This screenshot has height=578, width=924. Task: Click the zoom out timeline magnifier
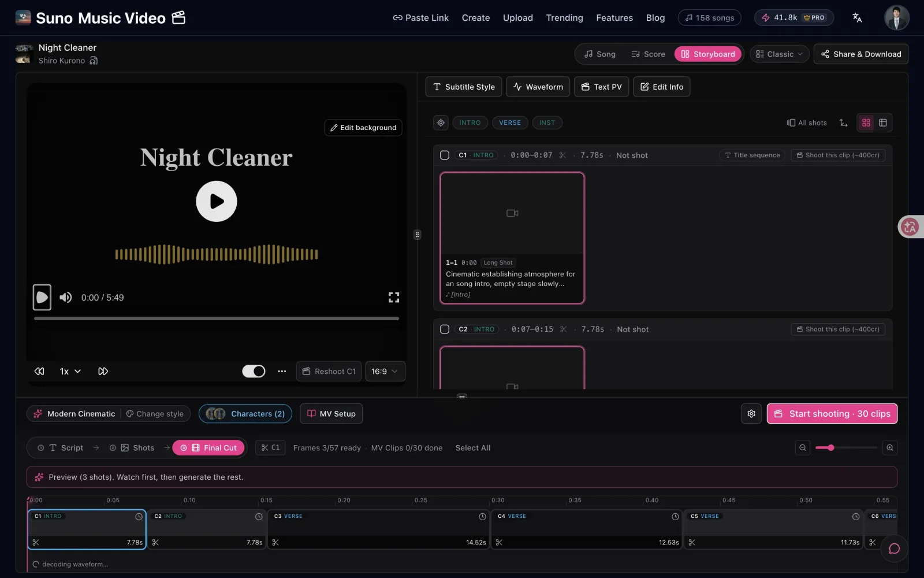tap(803, 448)
